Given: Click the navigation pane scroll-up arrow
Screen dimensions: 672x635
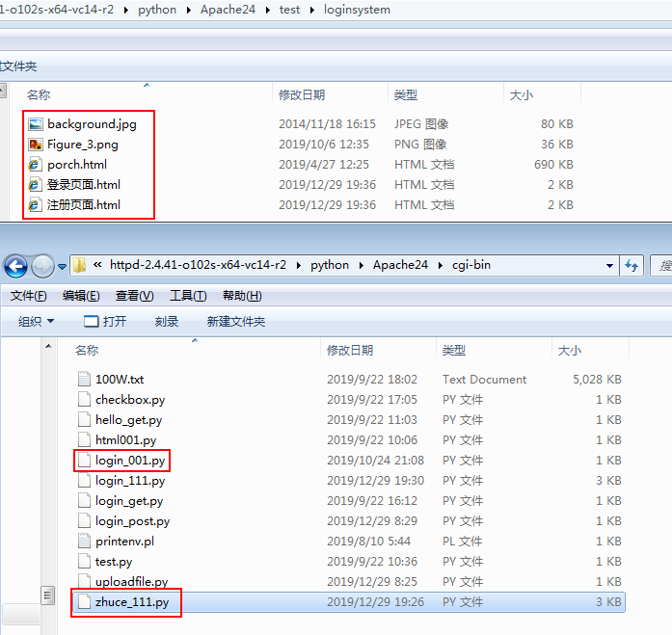Looking at the screenshot, I should coord(48,346).
